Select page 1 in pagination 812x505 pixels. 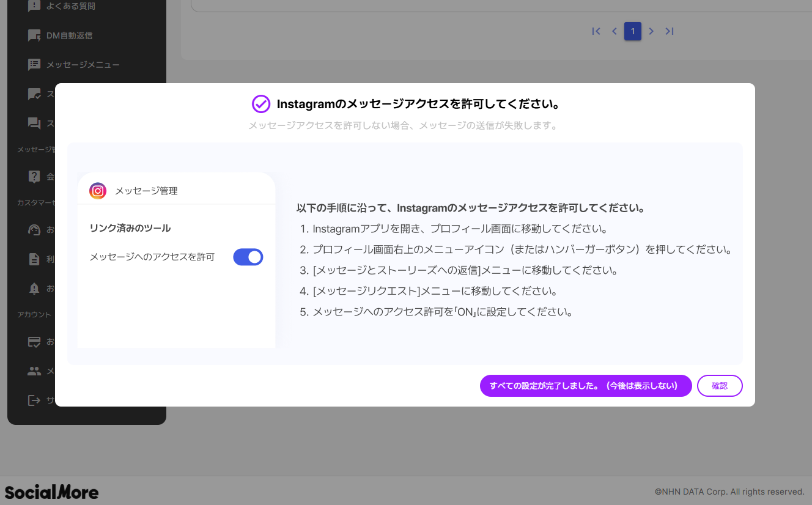click(633, 31)
